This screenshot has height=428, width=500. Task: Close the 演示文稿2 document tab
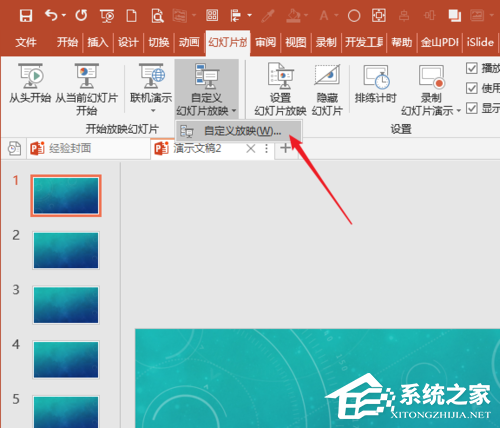pos(251,148)
